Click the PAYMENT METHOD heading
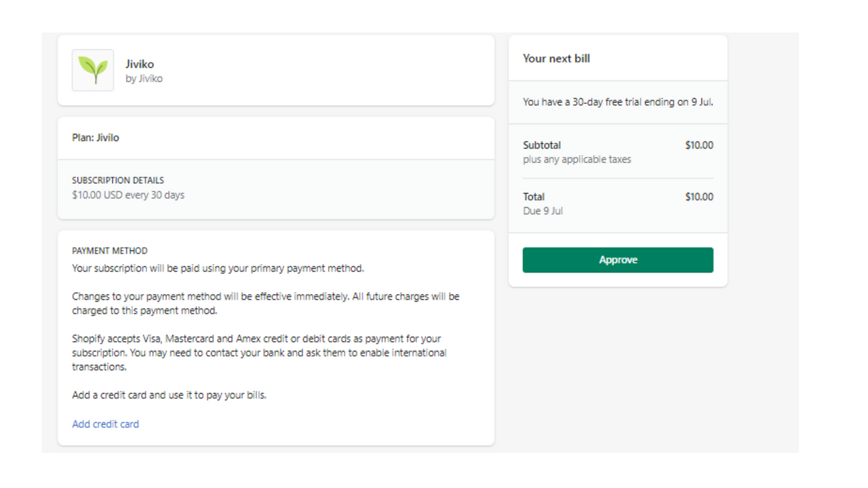This screenshot has height=488, width=868. pos(110,251)
